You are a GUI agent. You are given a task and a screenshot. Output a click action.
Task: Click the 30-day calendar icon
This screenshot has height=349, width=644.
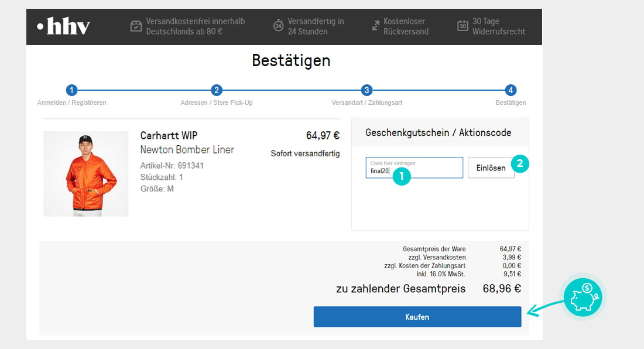tap(463, 25)
